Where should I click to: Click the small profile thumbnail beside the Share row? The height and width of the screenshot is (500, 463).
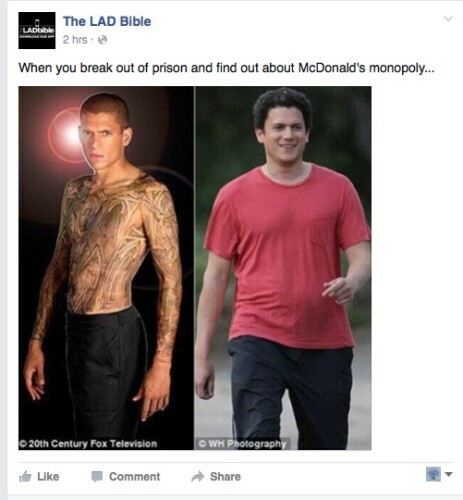coord(433,474)
